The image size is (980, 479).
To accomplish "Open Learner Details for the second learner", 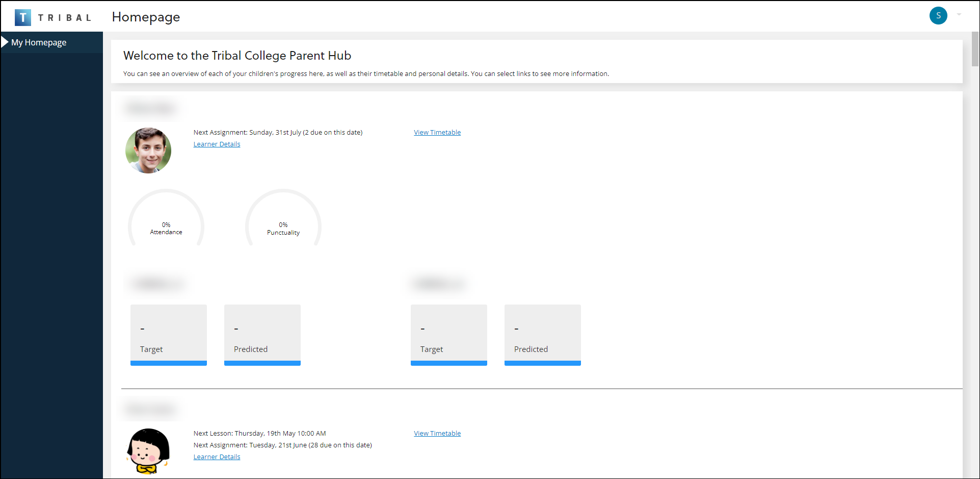I will pyautogui.click(x=217, y=457).
